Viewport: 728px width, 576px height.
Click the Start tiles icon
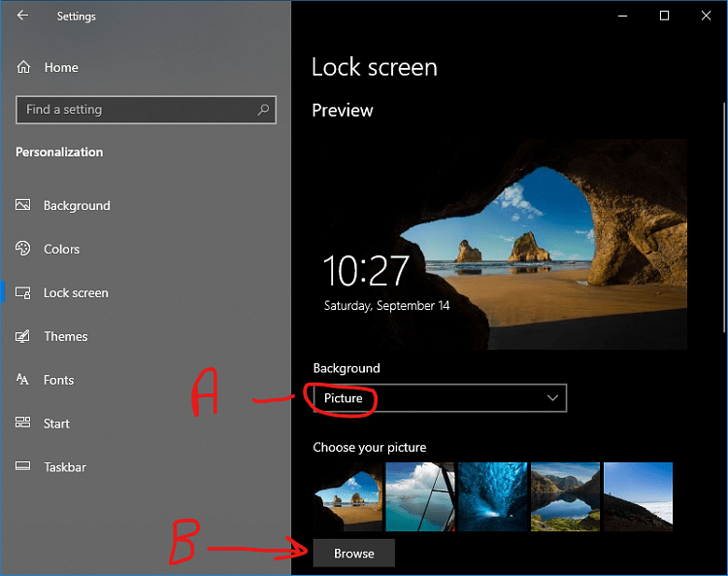click(x=22, y=423)
